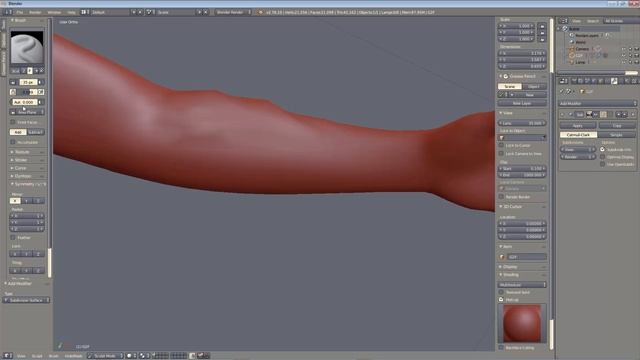Open the Multitexture shading dropdown
This screenshot has height=360, width=640.
[x=522, y=284]
